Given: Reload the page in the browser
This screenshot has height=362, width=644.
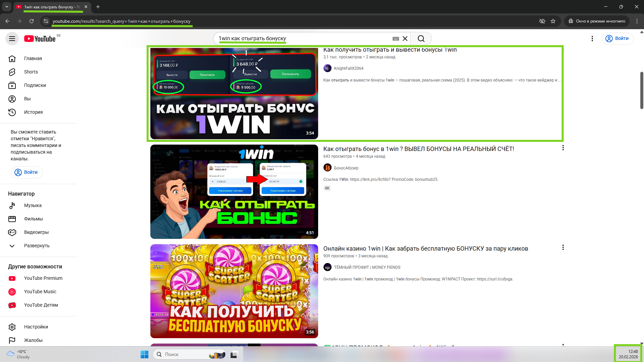Looking at the screenshot, I should [x=32, y=21].
